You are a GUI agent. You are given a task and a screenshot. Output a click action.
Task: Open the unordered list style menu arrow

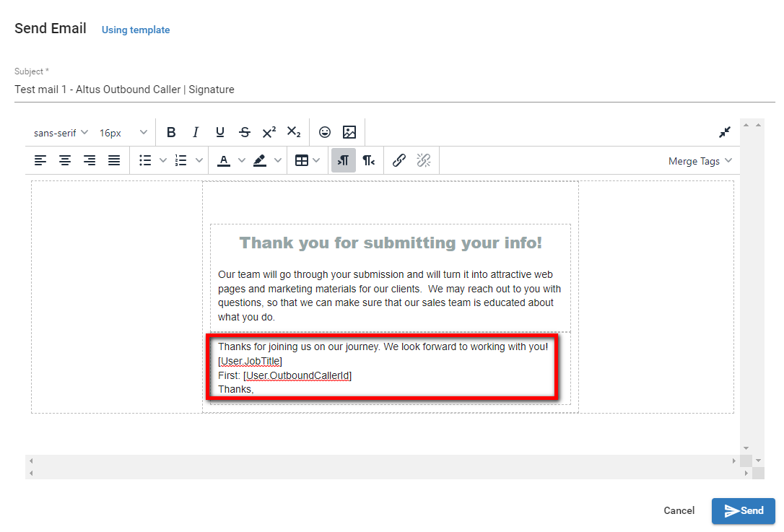[163, 160]
